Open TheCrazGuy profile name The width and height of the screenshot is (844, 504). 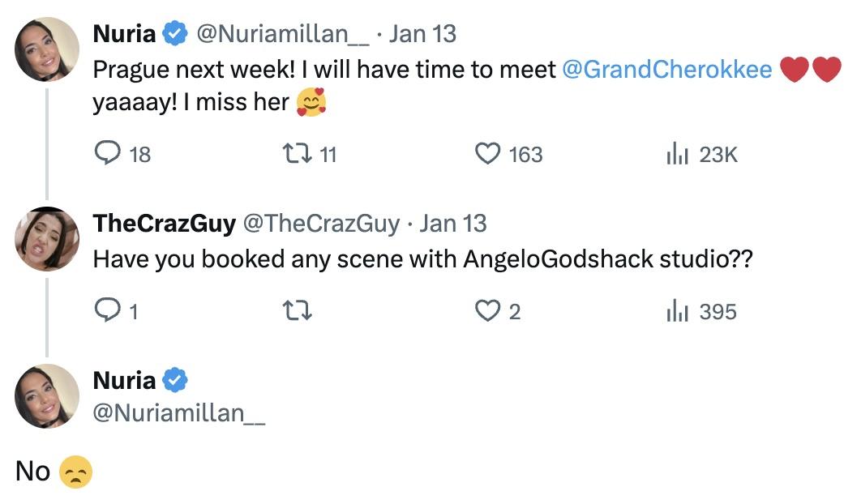(165, 224)
